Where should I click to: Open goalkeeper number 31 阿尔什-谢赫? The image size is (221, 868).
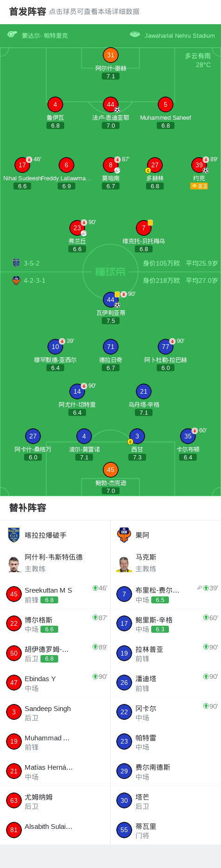[x=111, y=55]
